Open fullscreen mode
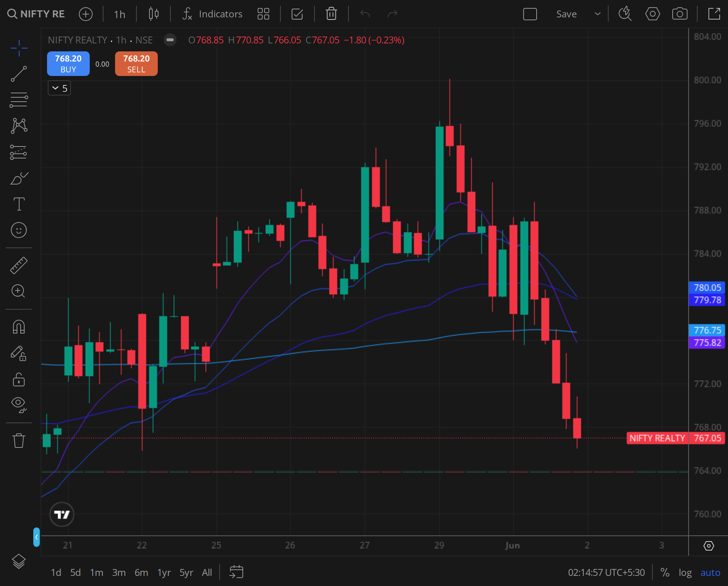728x586 pixels. point(714,14)
